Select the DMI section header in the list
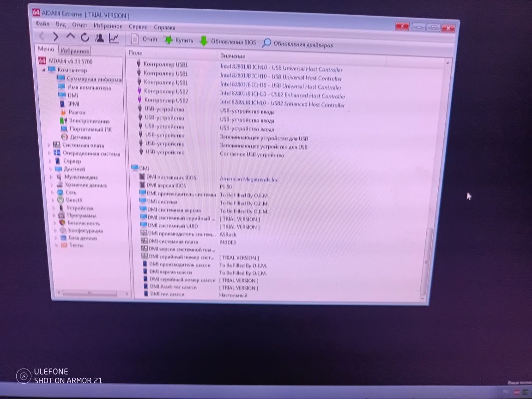This screenshot has width=532, height=399. pyautogui.click(x=140, y=168)
